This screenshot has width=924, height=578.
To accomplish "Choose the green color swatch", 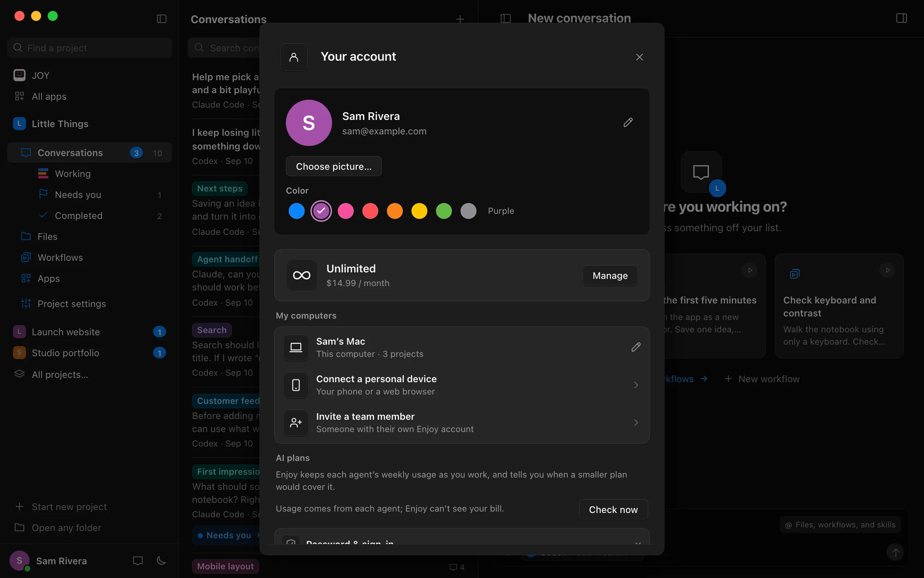I will tap(444, 211).
